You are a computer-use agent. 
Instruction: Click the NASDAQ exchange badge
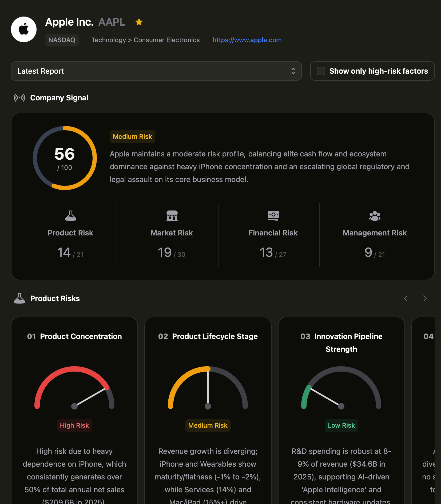tap(62, 40)
